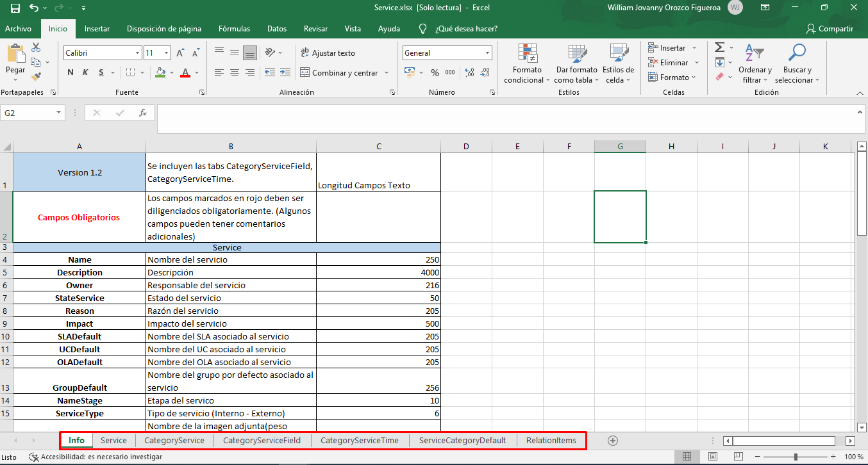
Task: Switch to Page Layout view icon
Action: click(713, 457)
